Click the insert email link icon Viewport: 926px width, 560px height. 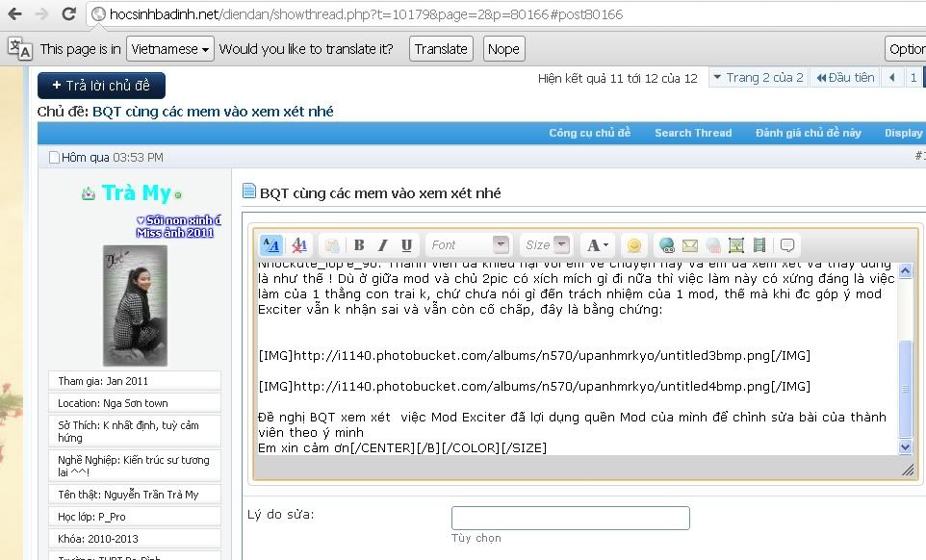[690, 245]
